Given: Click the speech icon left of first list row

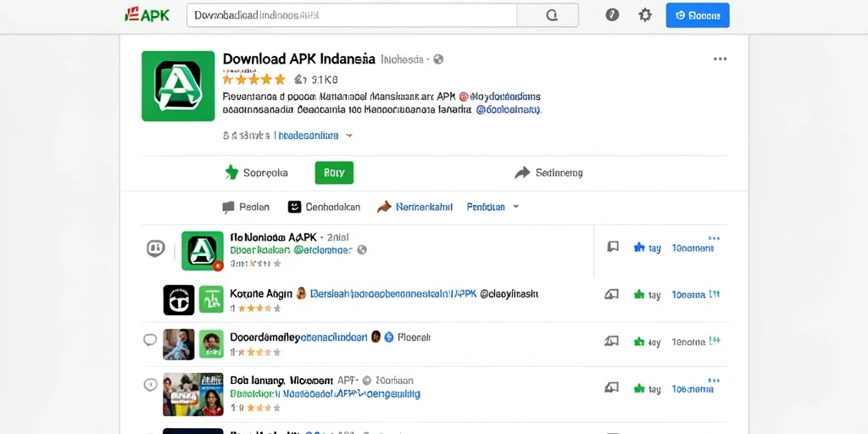Looking at the screenshot, I should click(156, 248).
